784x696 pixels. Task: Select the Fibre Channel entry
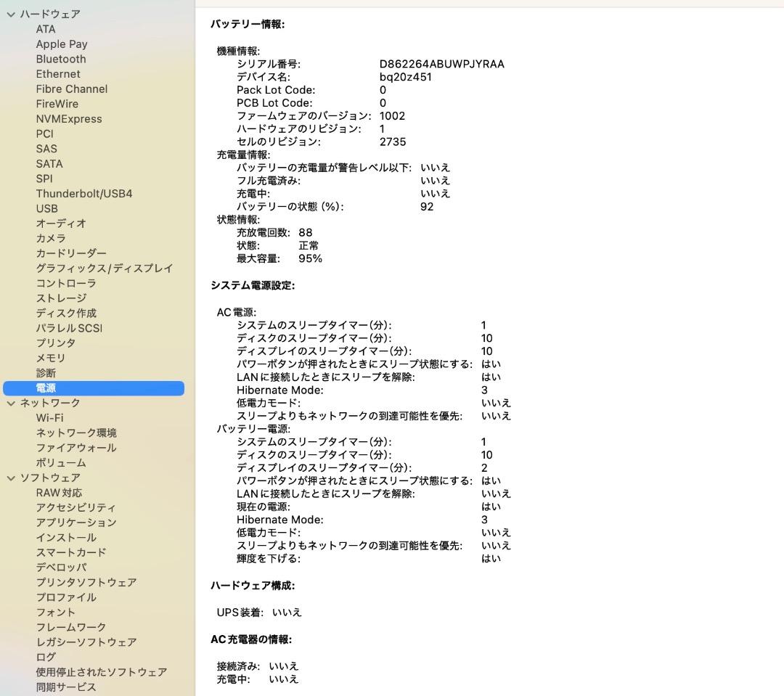coord(71,89)
